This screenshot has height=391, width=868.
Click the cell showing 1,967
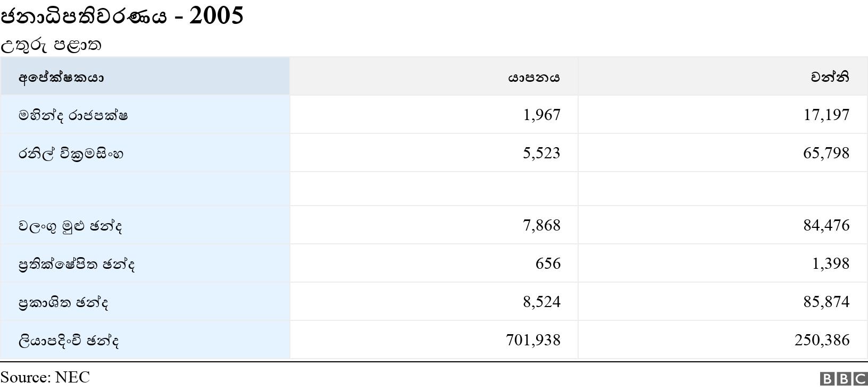[x=541, y=115]
